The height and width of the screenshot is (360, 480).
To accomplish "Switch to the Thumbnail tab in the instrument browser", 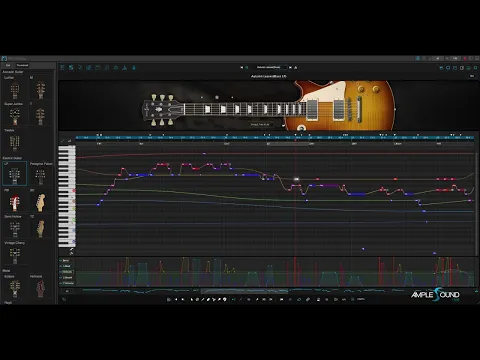I will [22, 65].
